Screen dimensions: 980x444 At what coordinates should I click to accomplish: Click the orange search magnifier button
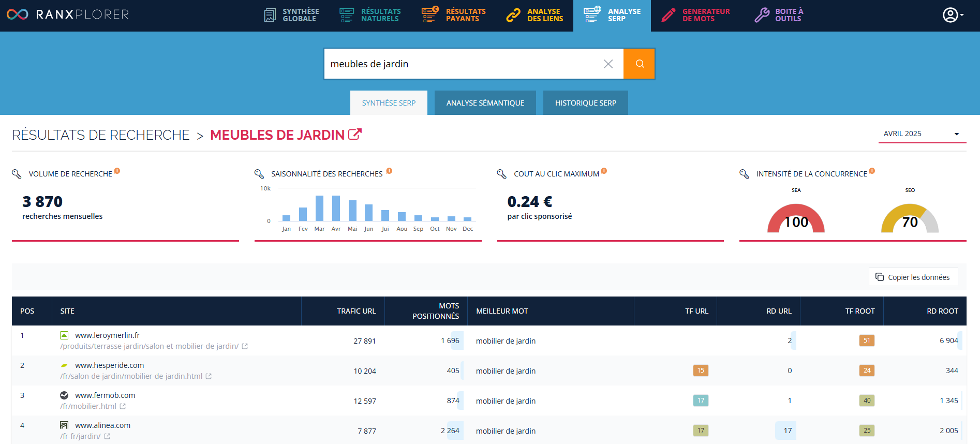[640, 64]
